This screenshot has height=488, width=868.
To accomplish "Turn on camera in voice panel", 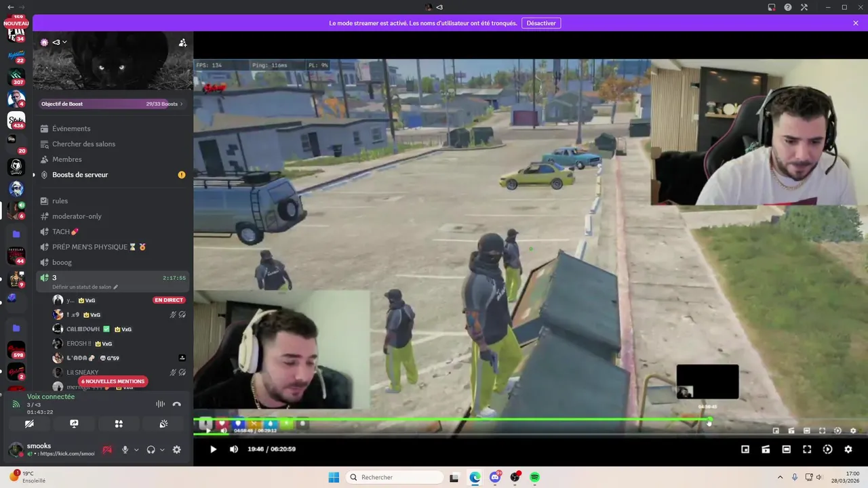I will tap(29, 424).
